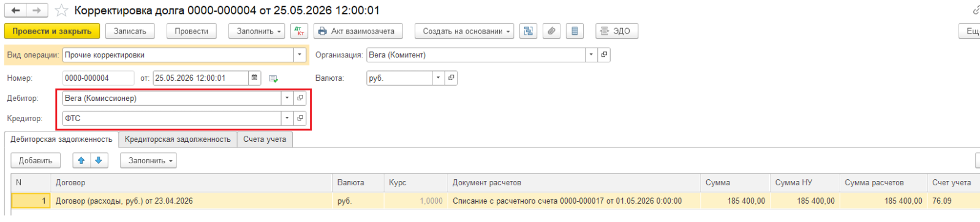
Task: Print Акт взаимозачета
Action: [358, 31]
